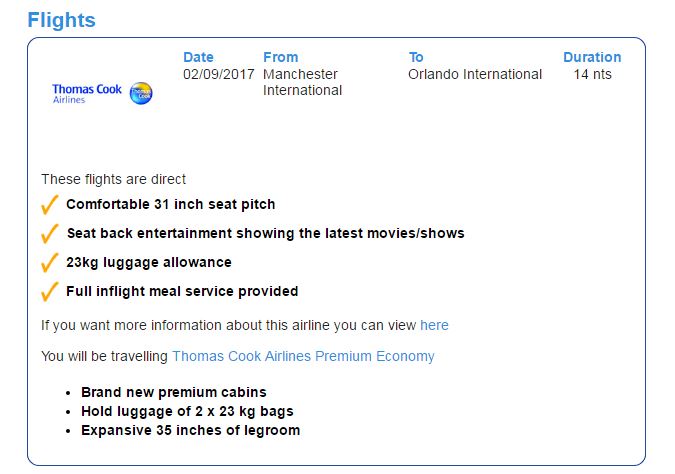The width and height of the screenshot is (675, 474).
Task: Select the From column header
Action: (x=280, y=57)
